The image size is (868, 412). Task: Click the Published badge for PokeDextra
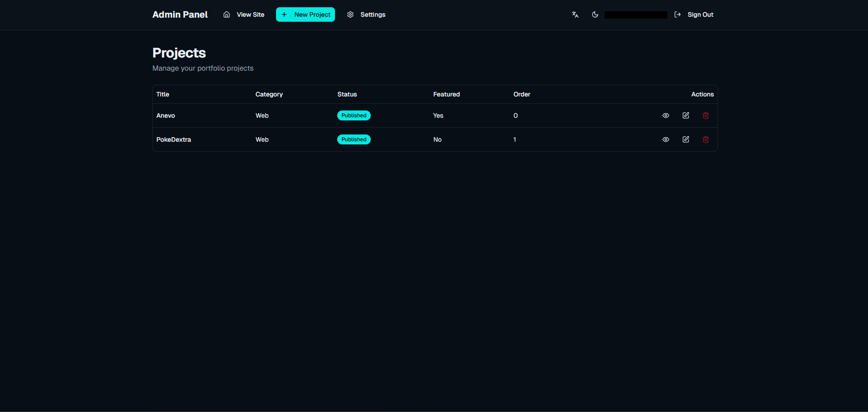pyautogui.click(x=354, y=139)
